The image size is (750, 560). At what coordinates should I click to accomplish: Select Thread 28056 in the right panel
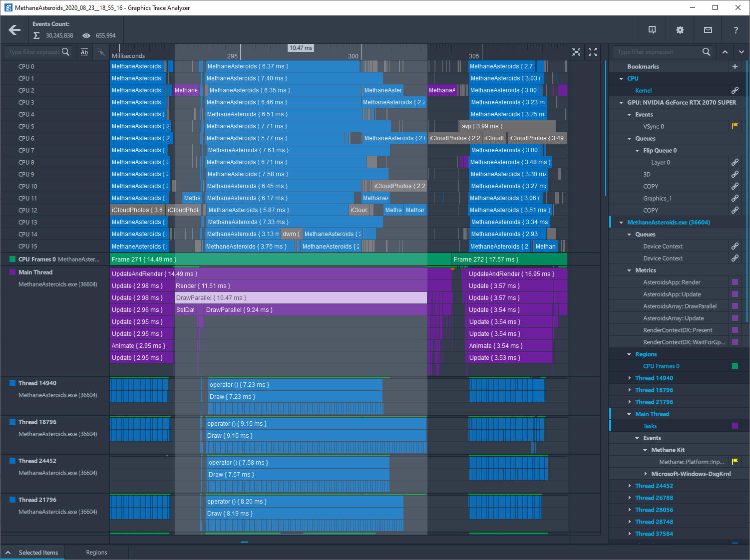pos(654,510)
